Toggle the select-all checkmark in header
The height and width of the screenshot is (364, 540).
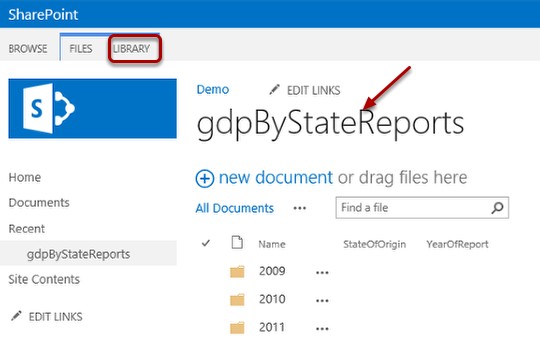tap(206, 243)
